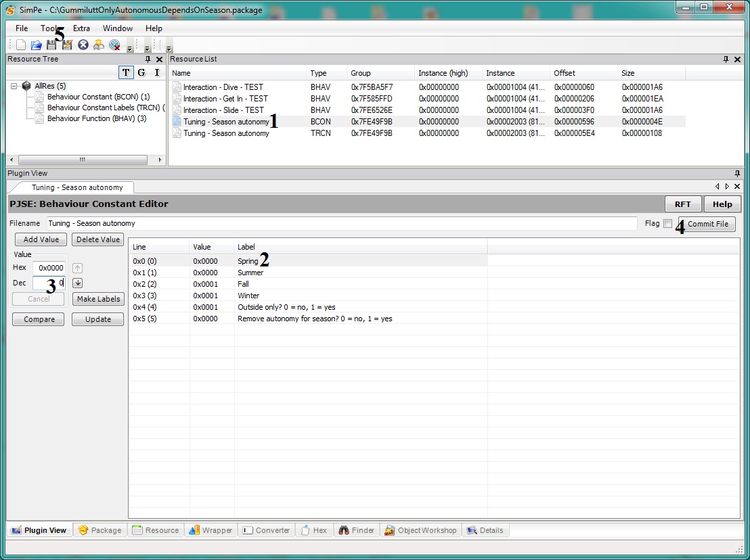Click the Hex value input field
750x560 pixels.
click(49, 268)
